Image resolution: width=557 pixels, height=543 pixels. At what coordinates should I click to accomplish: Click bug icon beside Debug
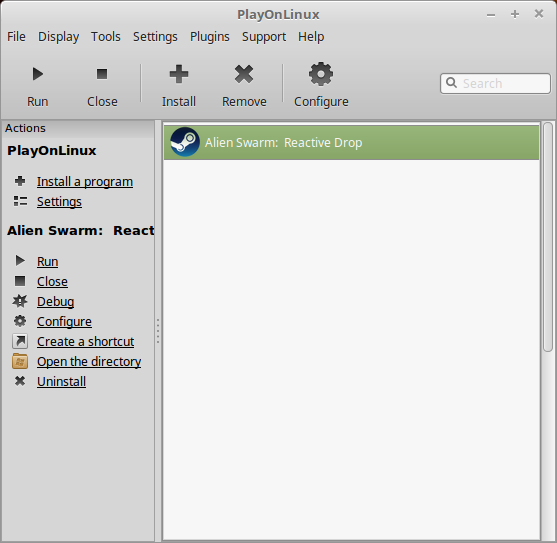[20, 301]
